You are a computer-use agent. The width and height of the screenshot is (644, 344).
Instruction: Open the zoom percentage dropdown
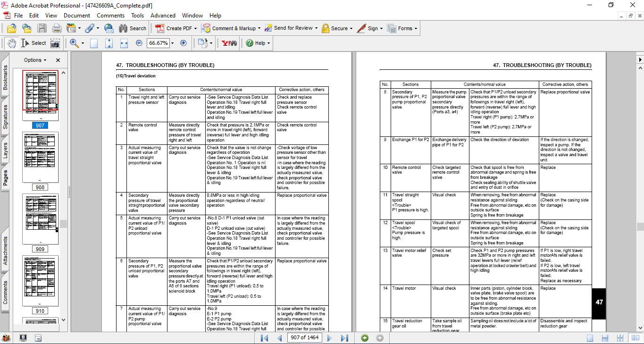click(x=172, y=43)
